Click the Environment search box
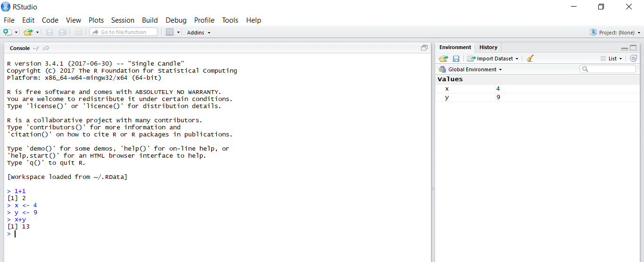 [608, 69]
